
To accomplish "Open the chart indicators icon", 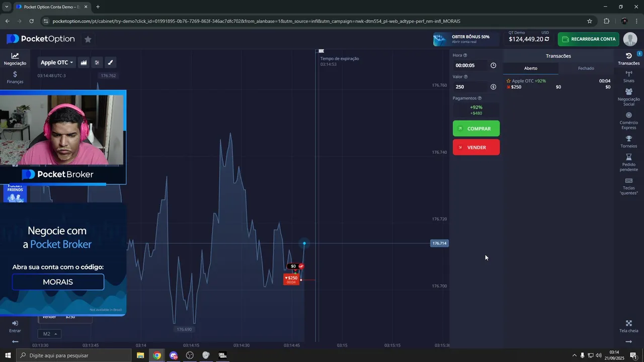I will (97, 62).
